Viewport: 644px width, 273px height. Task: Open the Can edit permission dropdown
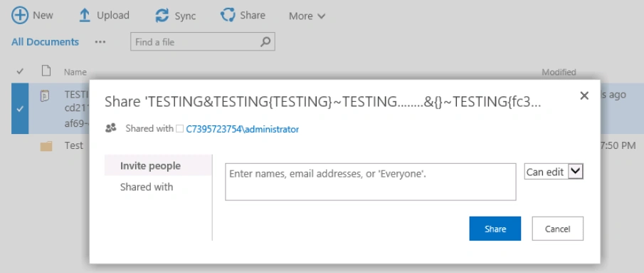(x=554, y=172)
